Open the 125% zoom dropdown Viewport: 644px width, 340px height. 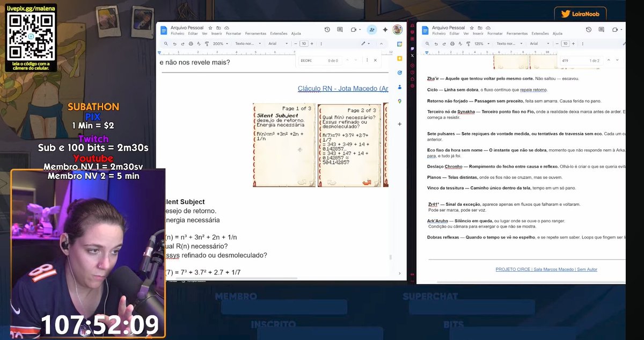[x=481, y=44]
